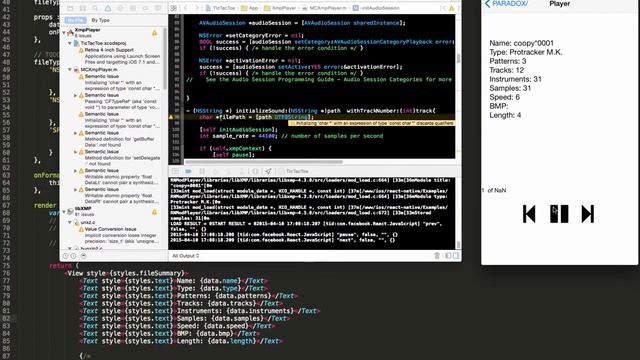Screen dimensions: 640x360
Task: Collapse the MCXmpPlayer.m issue group
Action: [x=70, y=70]
